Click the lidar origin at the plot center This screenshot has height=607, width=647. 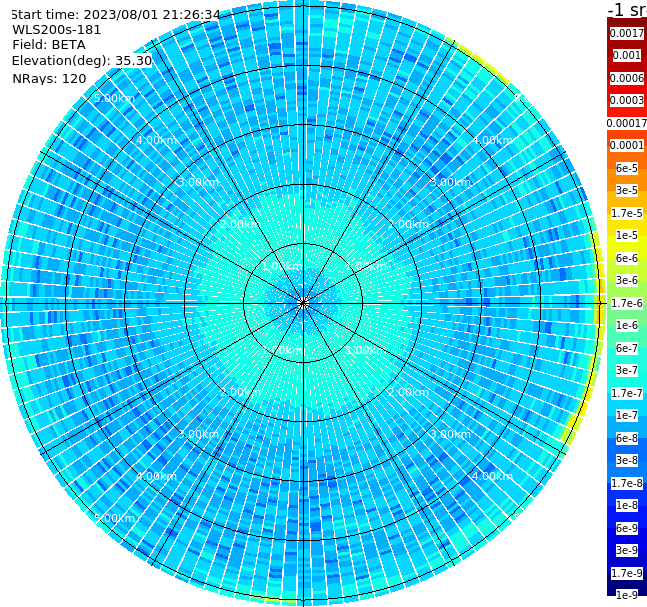click(x=303, y=303)
